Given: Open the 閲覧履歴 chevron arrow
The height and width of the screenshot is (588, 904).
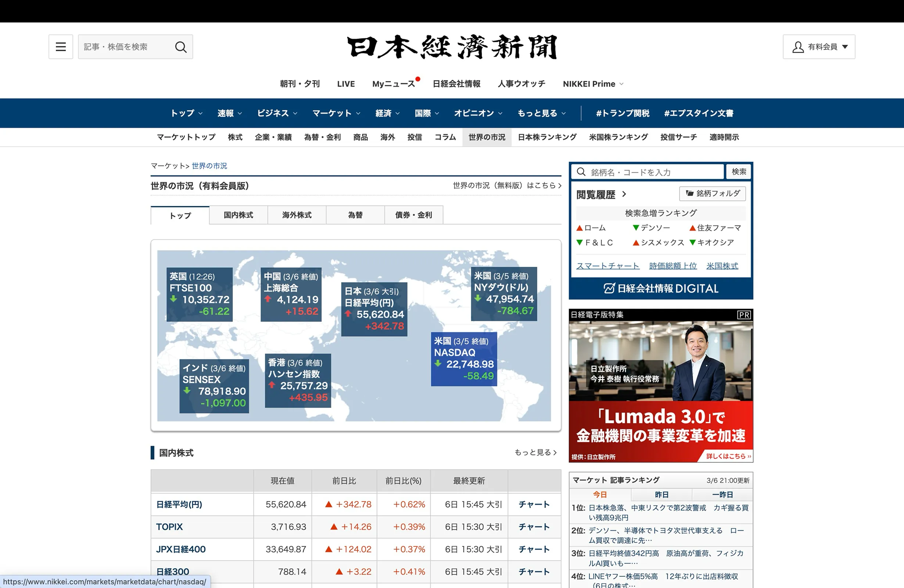Looking at the screenshot, I should [624, 194].
